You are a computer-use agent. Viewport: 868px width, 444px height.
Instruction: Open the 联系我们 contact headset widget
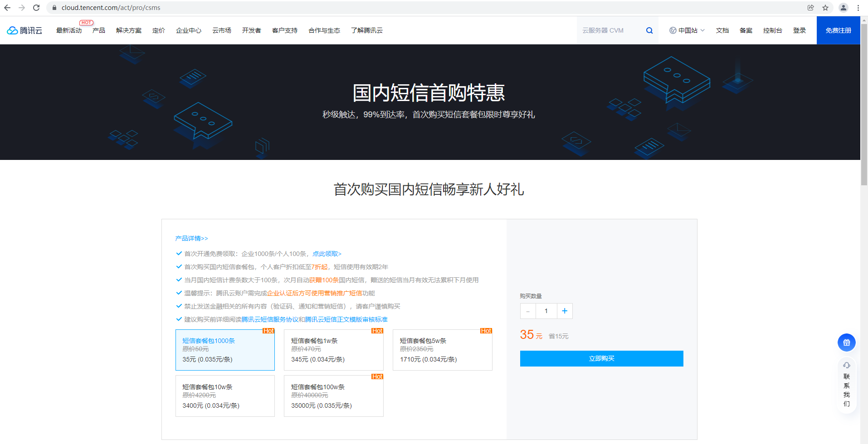click(847, 385)
